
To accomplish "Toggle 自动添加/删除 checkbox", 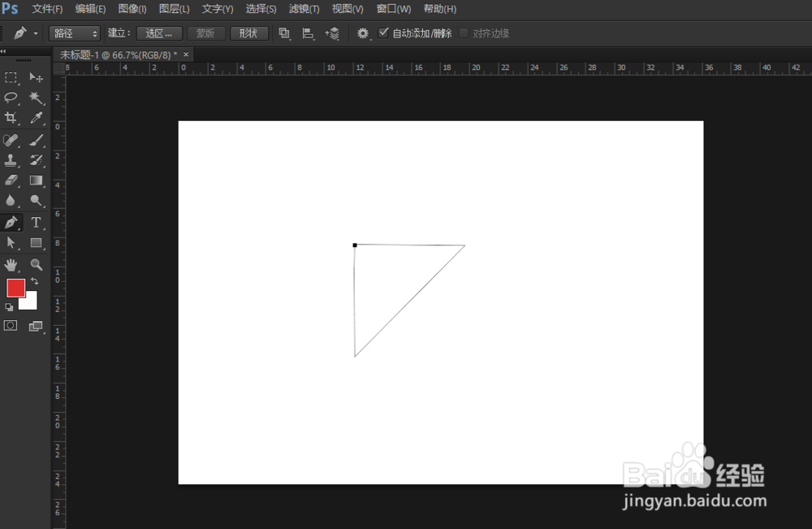I will pos(383,33).
